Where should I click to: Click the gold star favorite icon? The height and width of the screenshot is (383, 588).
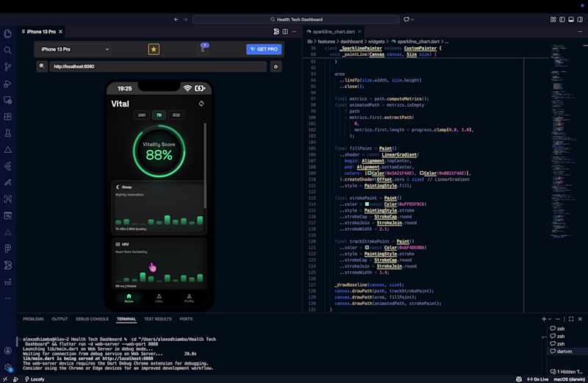(x=154, y=49)
